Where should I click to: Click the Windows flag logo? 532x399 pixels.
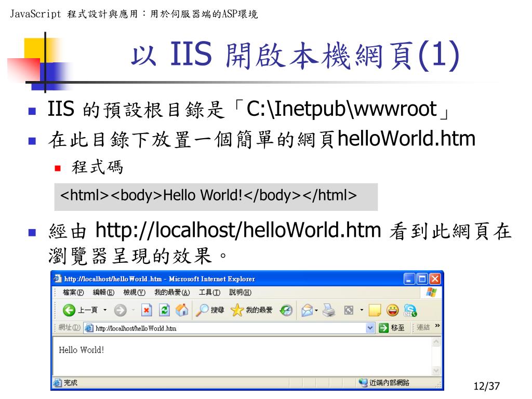click(431, 292)
